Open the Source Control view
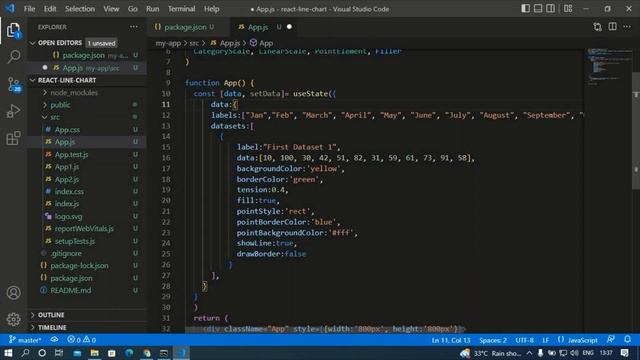The image size is (640, 360). click(13, 84)
